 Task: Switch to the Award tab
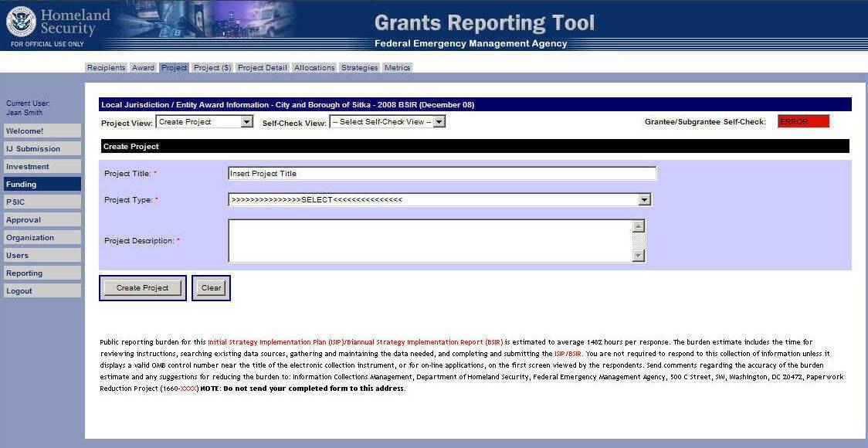click(x=143, y=68)
